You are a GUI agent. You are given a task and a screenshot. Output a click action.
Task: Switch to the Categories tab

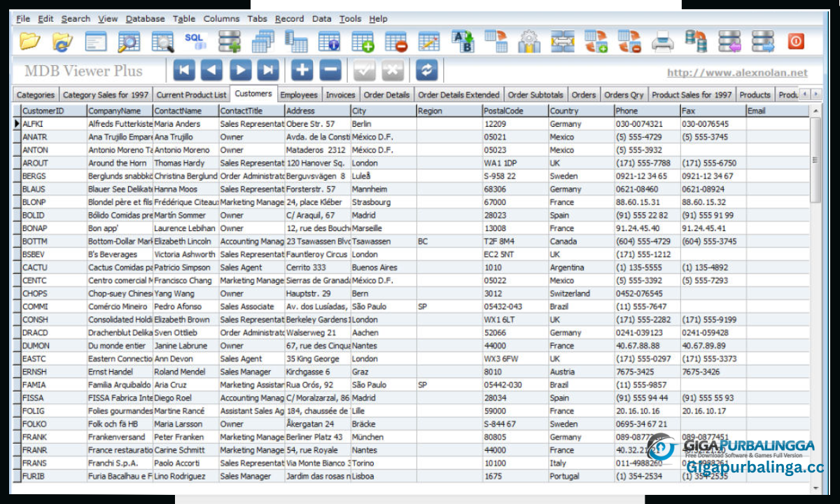(35, 95)
